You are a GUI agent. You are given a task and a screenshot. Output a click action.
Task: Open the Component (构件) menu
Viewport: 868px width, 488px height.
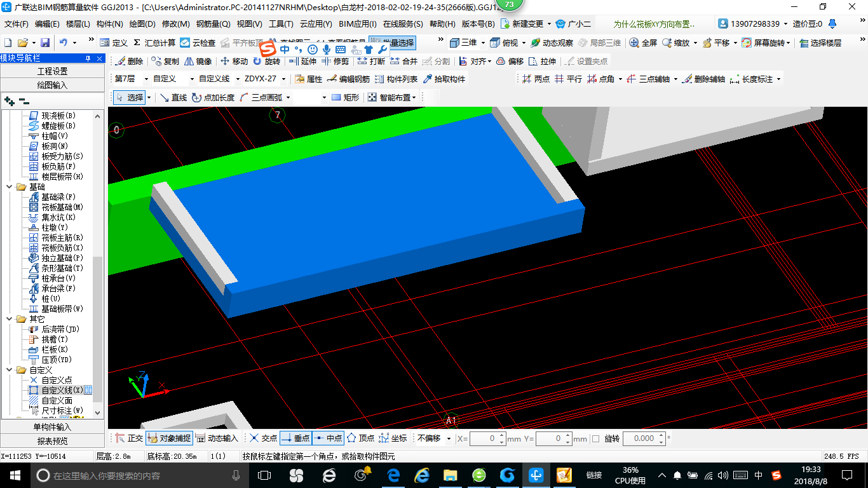[110, 24]
